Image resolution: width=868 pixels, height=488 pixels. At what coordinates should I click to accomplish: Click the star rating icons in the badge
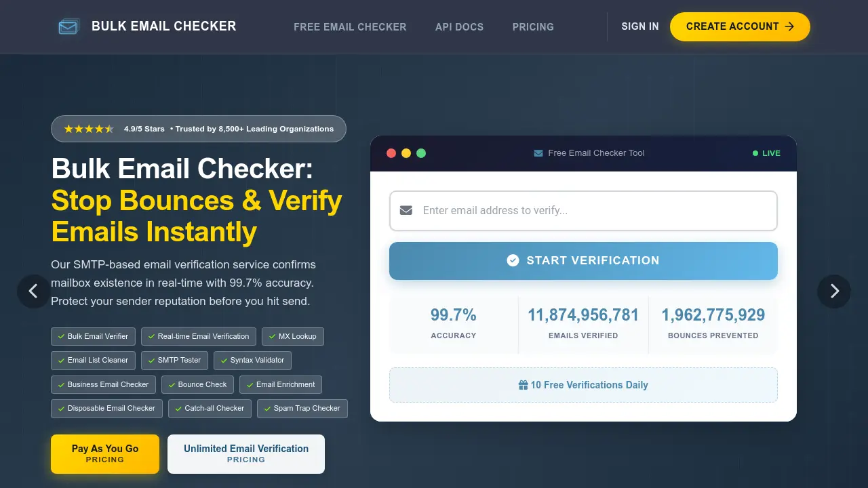tap(89, 129)
